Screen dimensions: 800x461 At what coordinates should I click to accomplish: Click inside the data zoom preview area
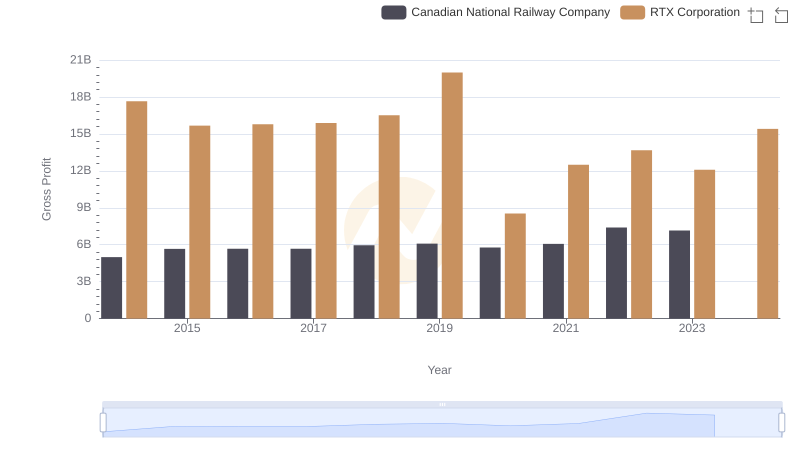click(x=442, y=423)
